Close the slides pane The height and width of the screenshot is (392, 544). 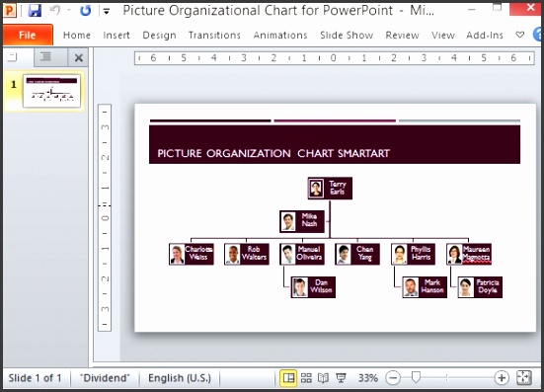click(78, 57)
